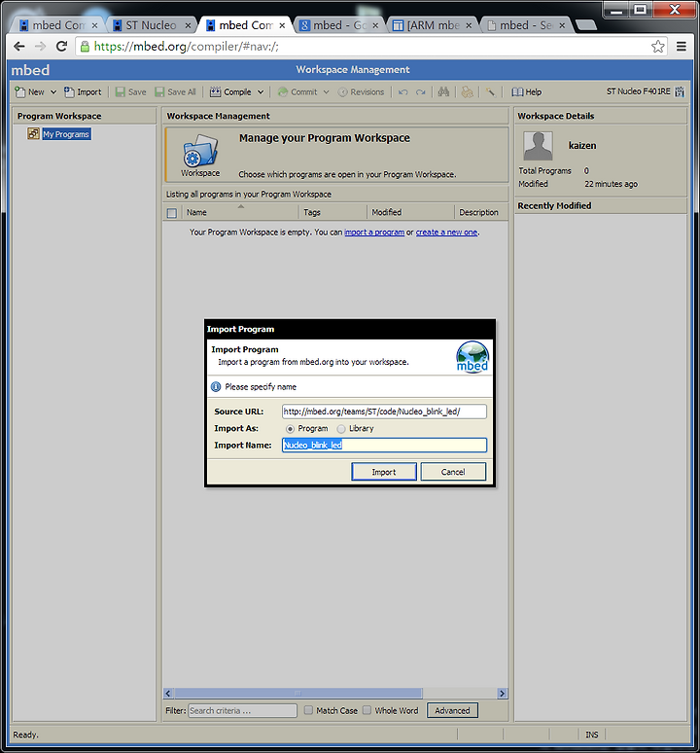
Task: Select My Programs in Program Workspace tree
Action: click(66, 134)
